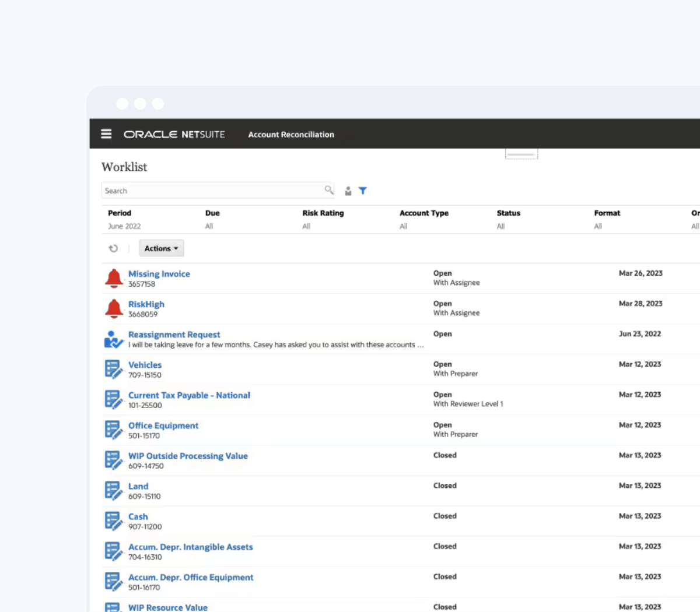Click the Worklist page heading

click(x=124, y=167)
